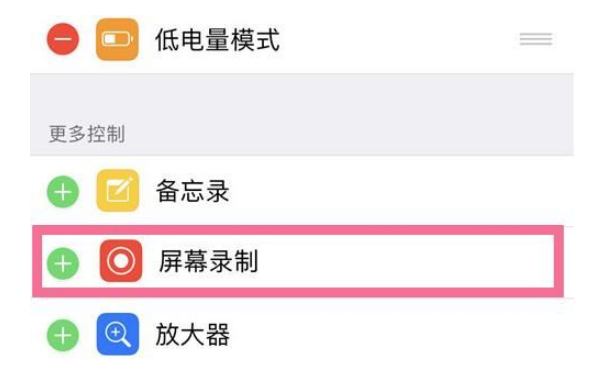Add 备忘录 using its green plus button

tap(63, 192)
